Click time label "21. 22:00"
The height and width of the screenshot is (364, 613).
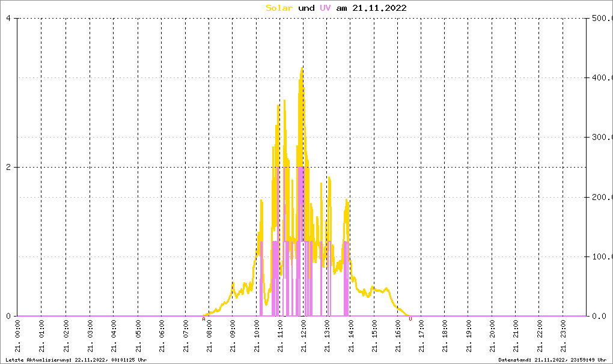tap(539, 336)
